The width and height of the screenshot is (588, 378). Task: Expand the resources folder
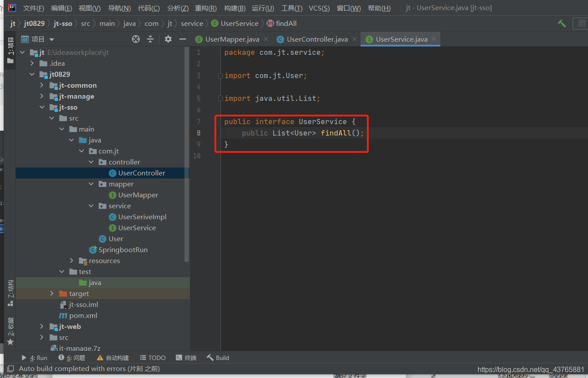tap(71, 260)
